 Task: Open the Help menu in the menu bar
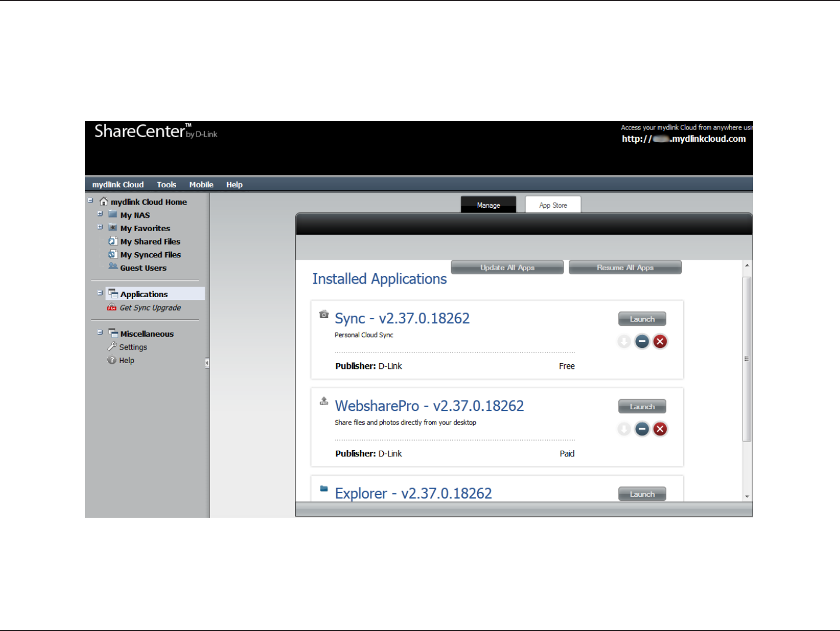[x=235, y=184]
